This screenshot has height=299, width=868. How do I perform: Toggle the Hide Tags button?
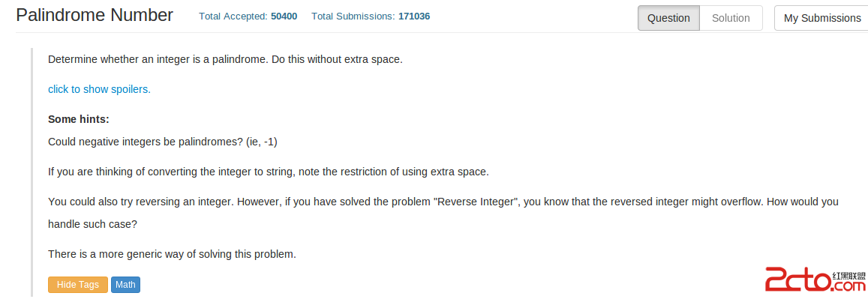[x=78, y=285]
